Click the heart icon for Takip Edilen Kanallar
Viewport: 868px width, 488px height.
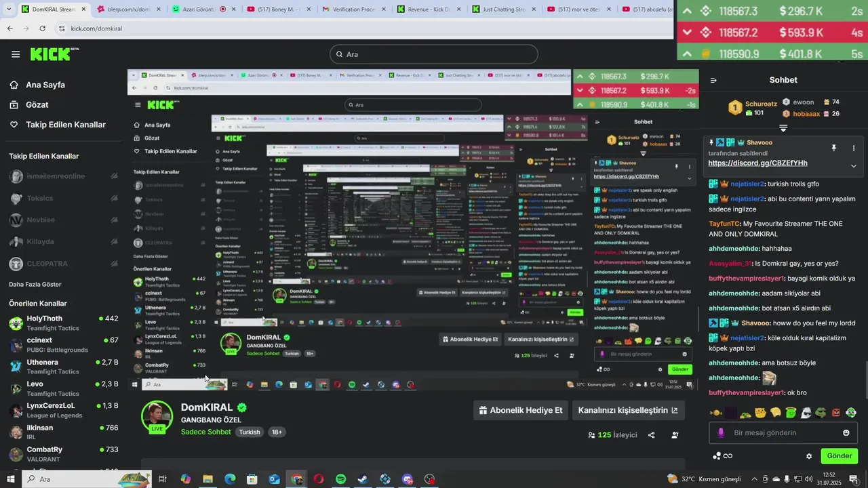tap(14, 125)
